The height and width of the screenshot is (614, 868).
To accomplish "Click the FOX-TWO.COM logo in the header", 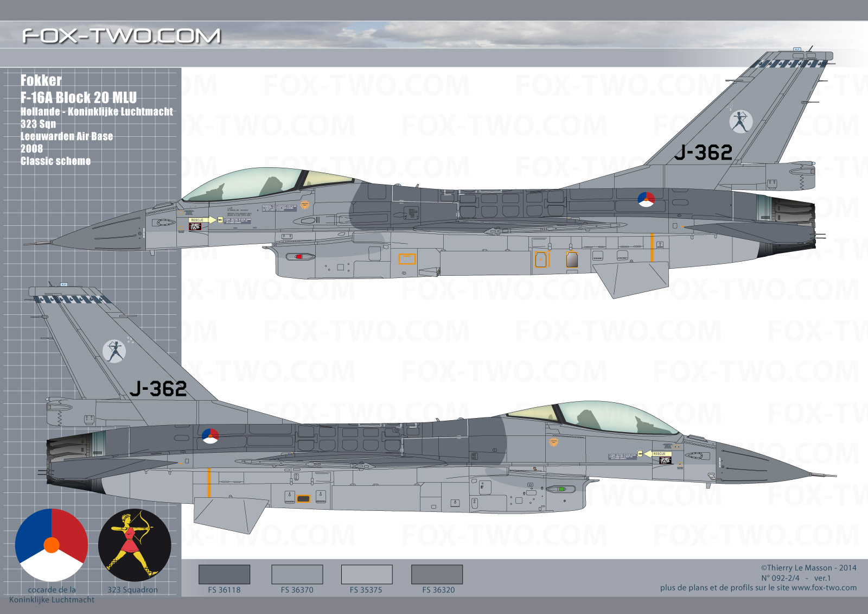I will click(x=122, y=36).
